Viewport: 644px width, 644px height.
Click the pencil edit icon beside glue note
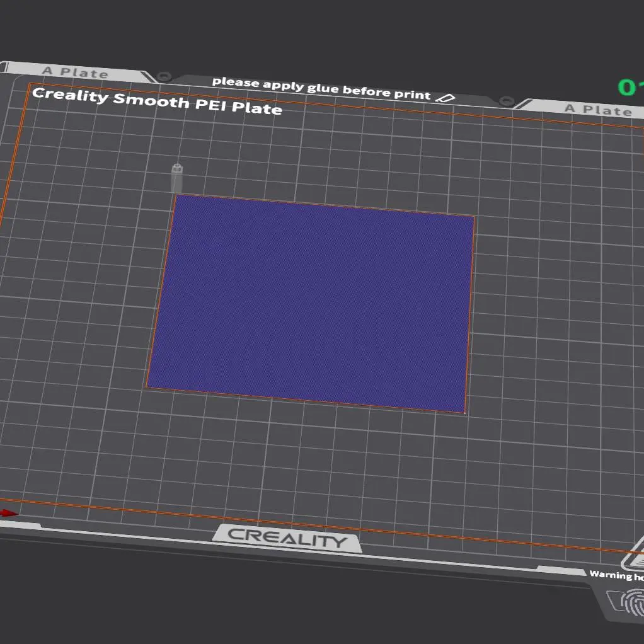[x=446, y=98]
